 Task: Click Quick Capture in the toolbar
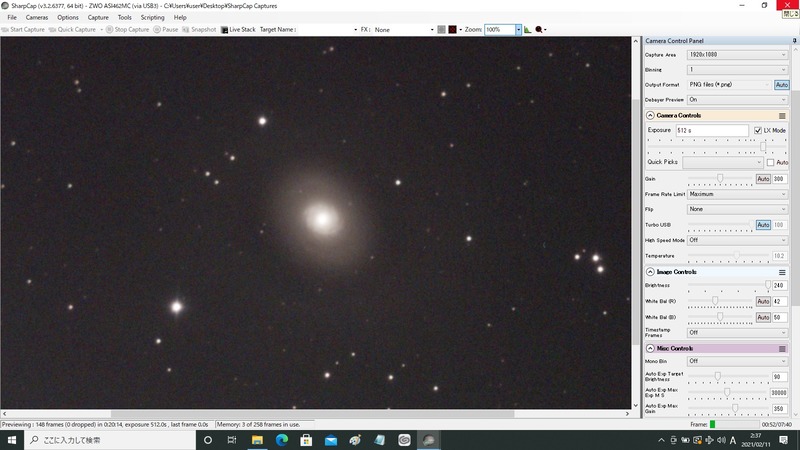[72, 30]
